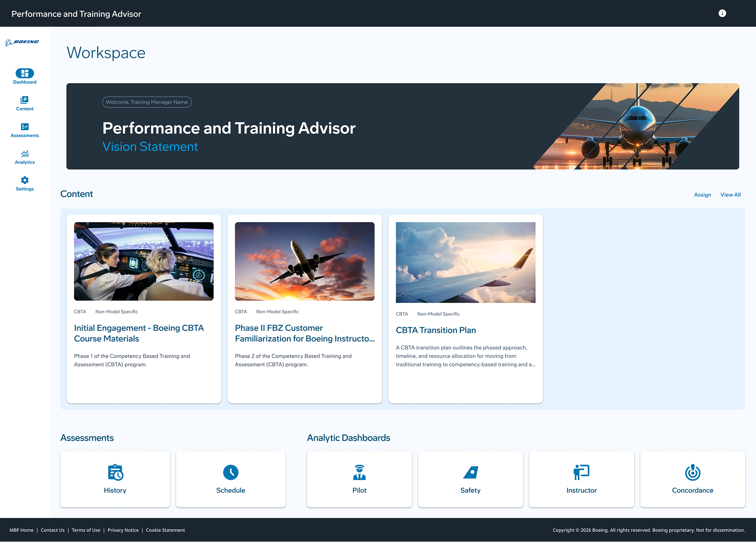The width and height of the screenshot is (756, 542).
Task: Open the Pilot analytics dashboard
Action: tap(359, 479)
